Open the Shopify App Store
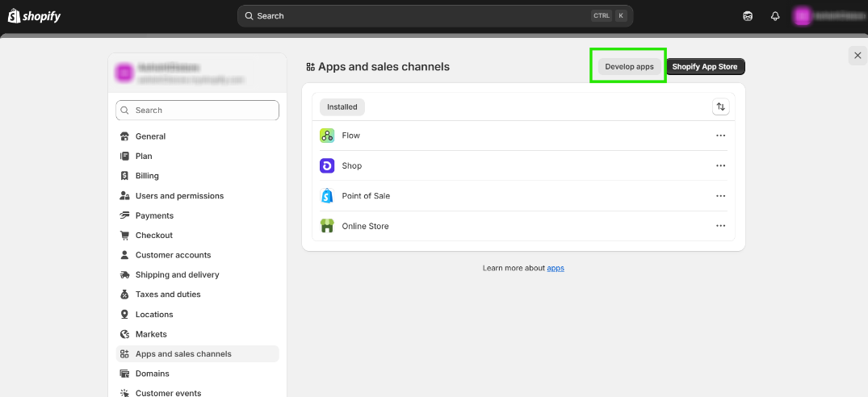This screenshot has width=868, height=397. [x=705, y=66]
